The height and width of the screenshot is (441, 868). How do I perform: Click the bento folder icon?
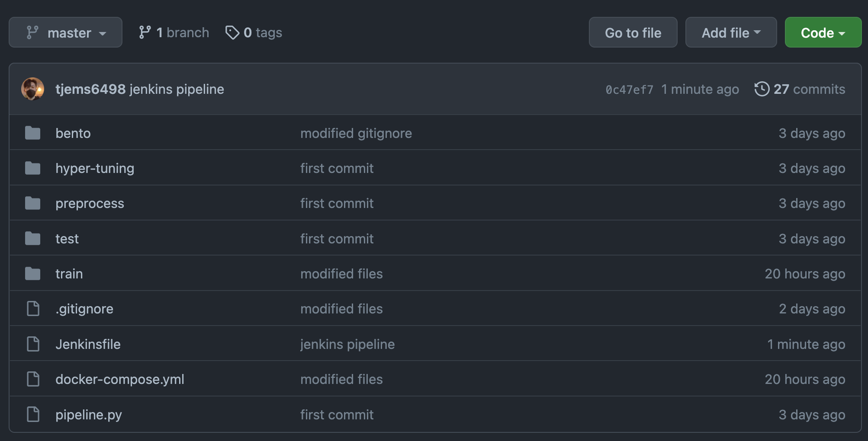(32, 133)
